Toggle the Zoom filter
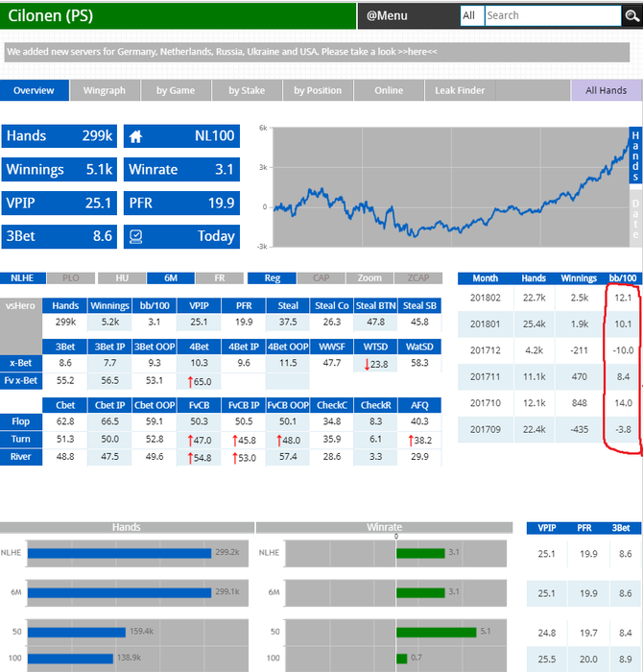The image size is (643, 672). click(369, 278)
